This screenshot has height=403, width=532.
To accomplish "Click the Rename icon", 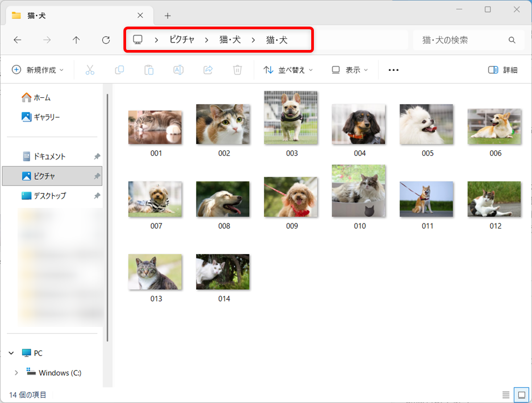I will coord(178,70).
